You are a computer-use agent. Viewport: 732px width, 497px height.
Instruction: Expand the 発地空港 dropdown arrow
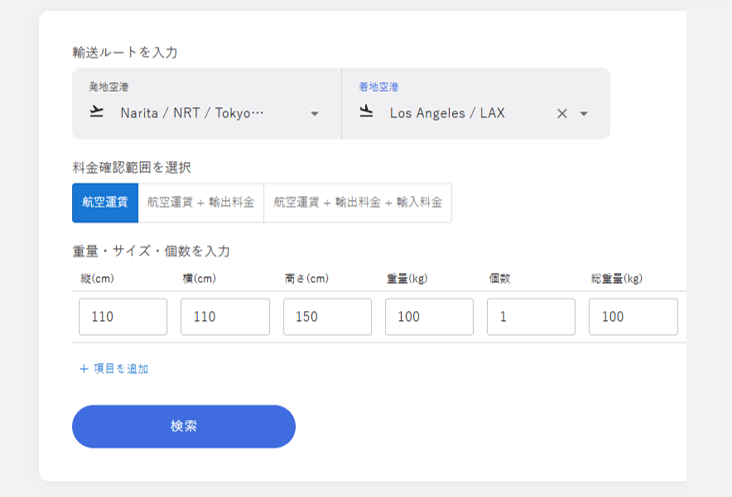pyautogui.click(x=315, y=114)
